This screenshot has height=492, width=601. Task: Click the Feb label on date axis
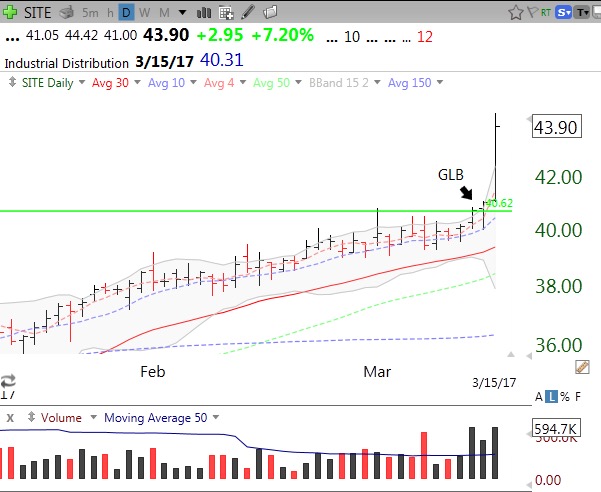click(x=153, y=372)
